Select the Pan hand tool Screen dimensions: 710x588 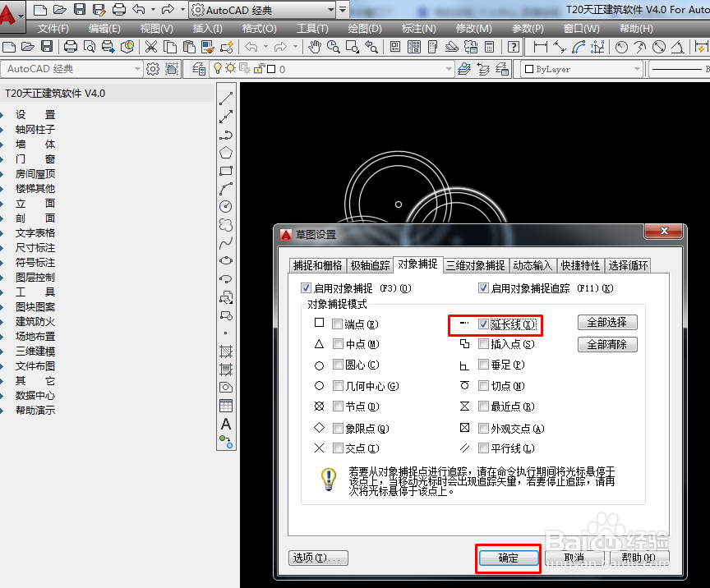click(x=314, y=46)
